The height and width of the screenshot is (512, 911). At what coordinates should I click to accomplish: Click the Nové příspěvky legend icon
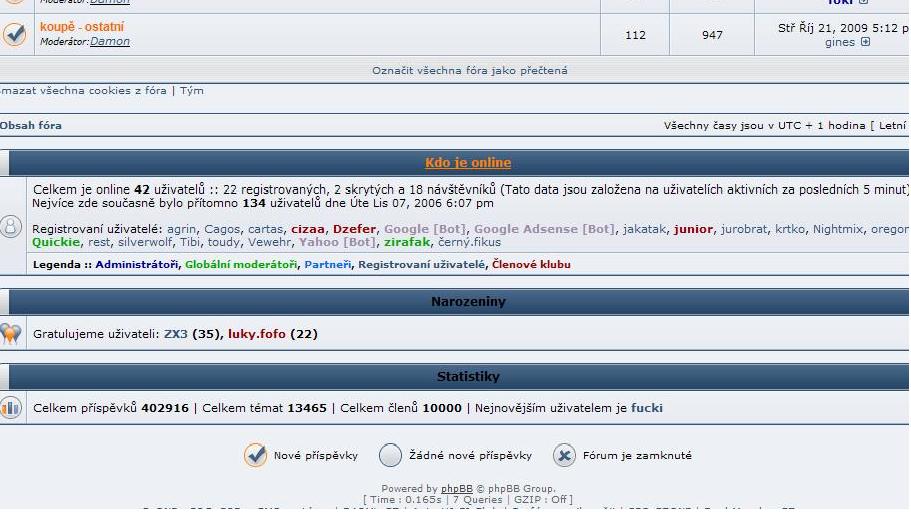tap(255, 456)
